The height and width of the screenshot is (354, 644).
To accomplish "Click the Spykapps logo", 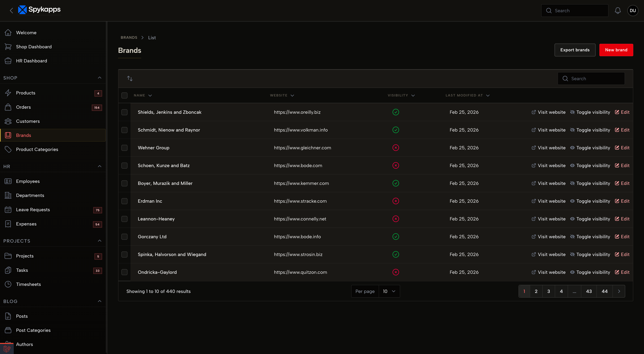I will [x=40, y=10].
